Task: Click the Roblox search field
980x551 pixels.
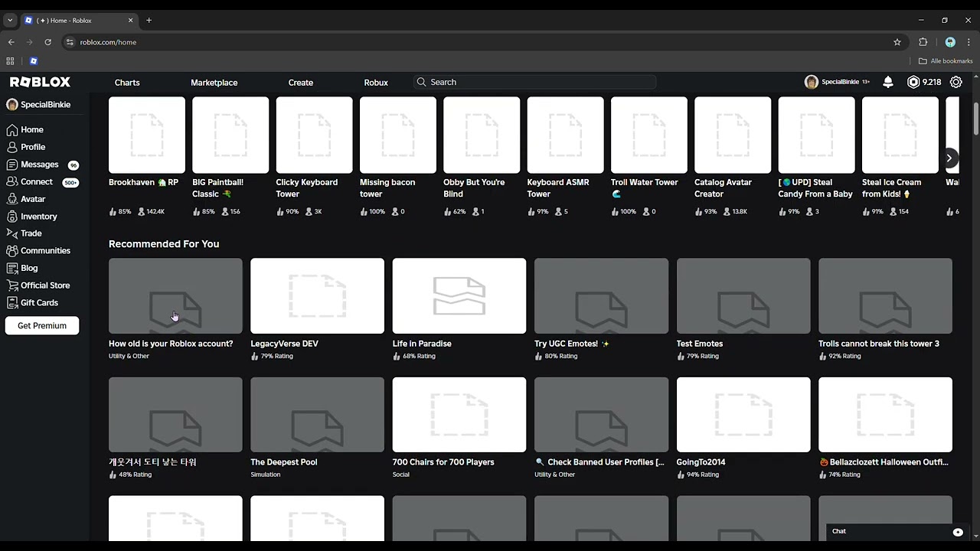Action: [x=535, y=82]
